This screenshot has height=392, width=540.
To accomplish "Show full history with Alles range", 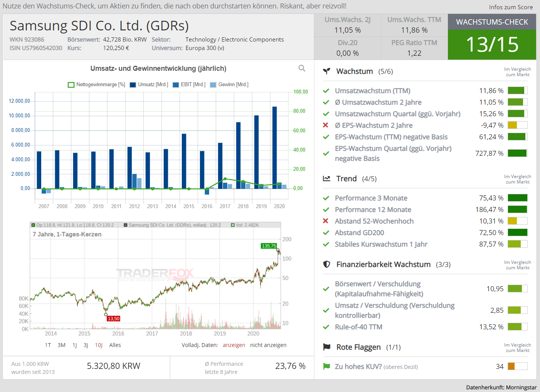I will point(115,345).
